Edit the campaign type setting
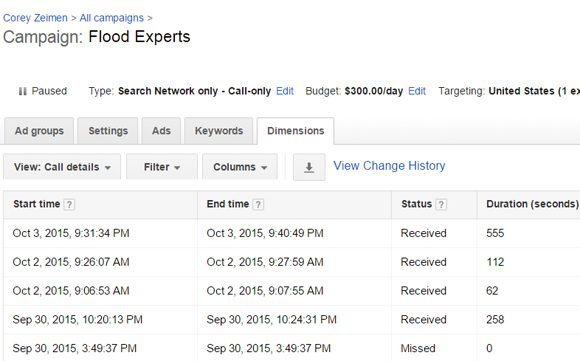Image resolution: width=580 pixels, height=361 pixels. [285, 91]
